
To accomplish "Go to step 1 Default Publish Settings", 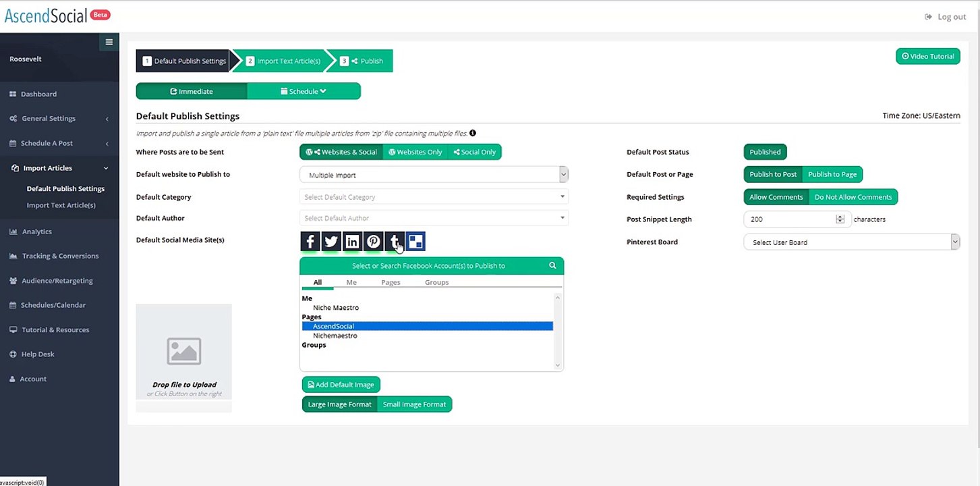I will point(184,61).
